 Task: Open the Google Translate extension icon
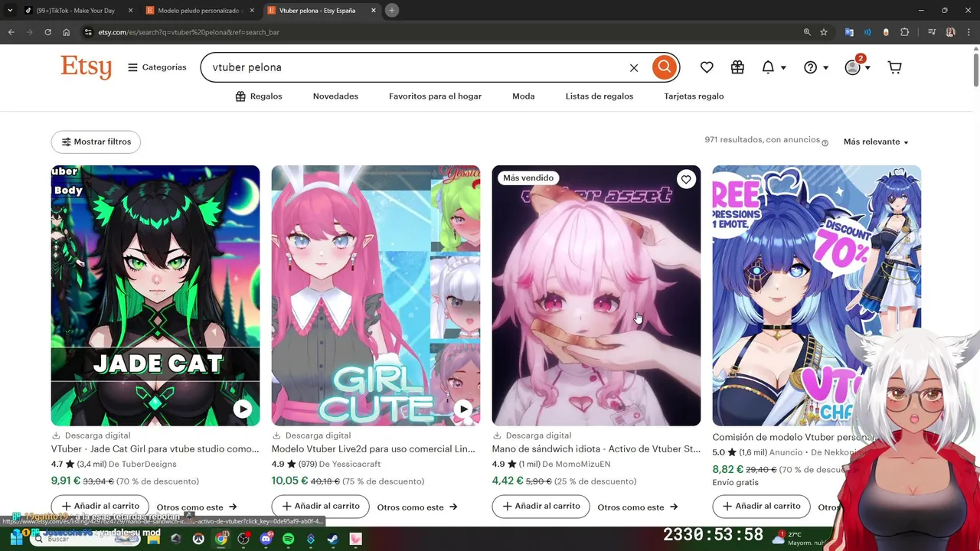pyautogui.click(x=849, y=32)
